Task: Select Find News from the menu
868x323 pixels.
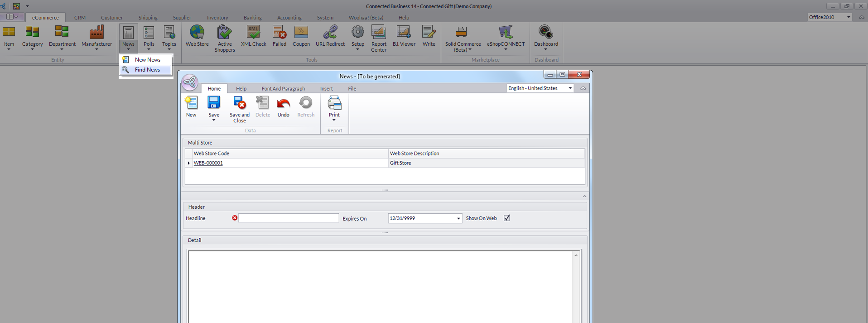Action: pos(147,70)
